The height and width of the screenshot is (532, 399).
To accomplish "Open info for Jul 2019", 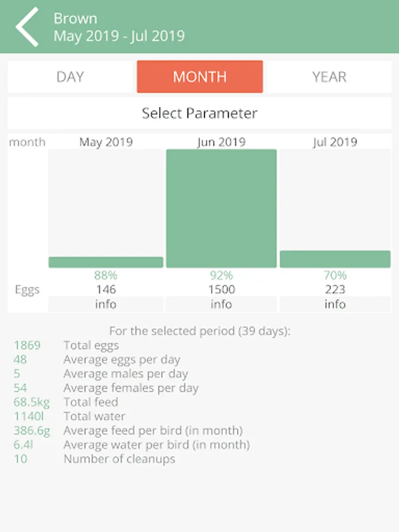I will pos(335,304).
